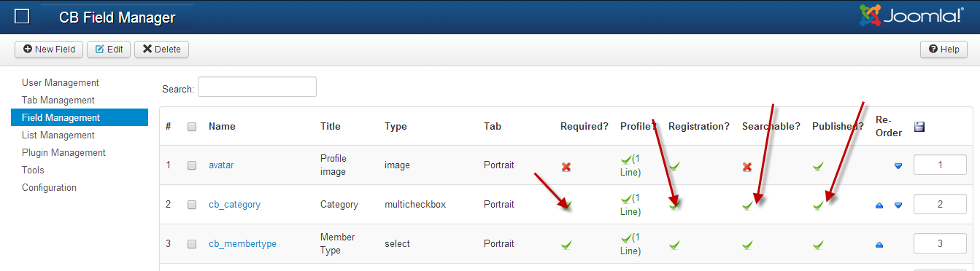Open User Management in sidebar

(61, 83)
